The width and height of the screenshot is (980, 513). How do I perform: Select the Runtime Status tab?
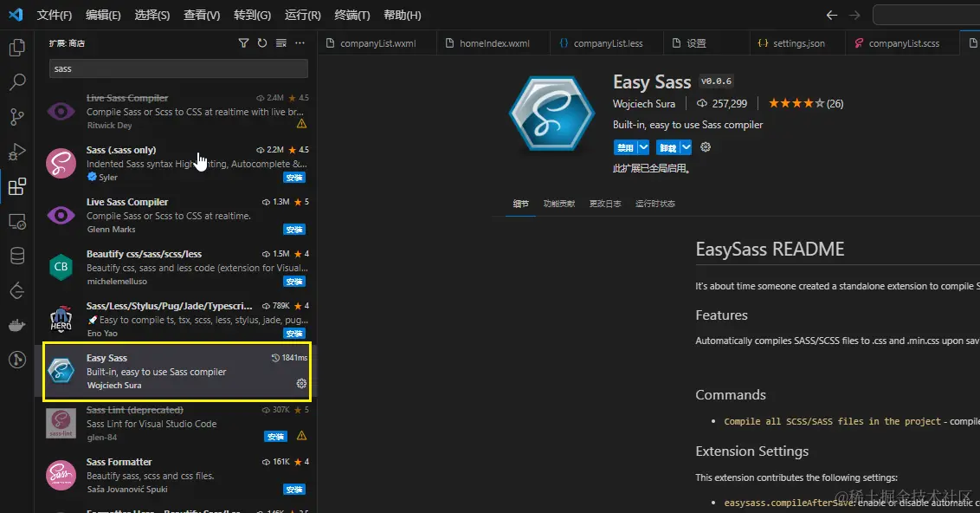pos(655,204)
